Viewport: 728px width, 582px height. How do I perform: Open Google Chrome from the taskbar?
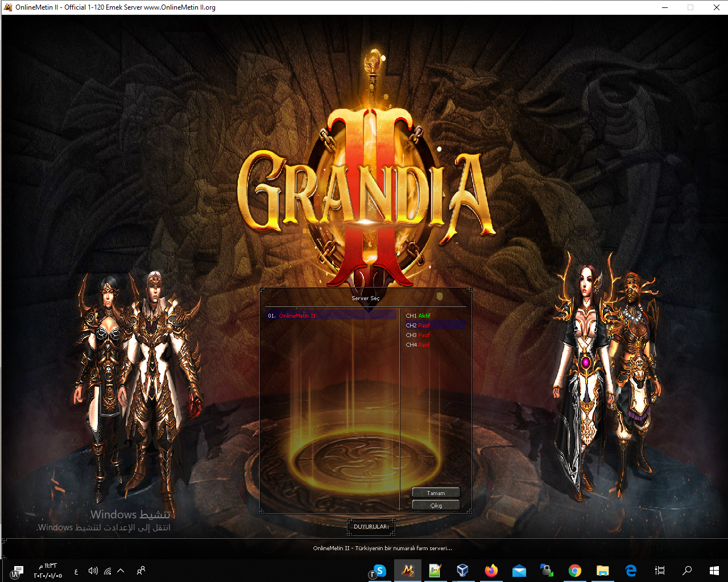[x=574, y=571]
